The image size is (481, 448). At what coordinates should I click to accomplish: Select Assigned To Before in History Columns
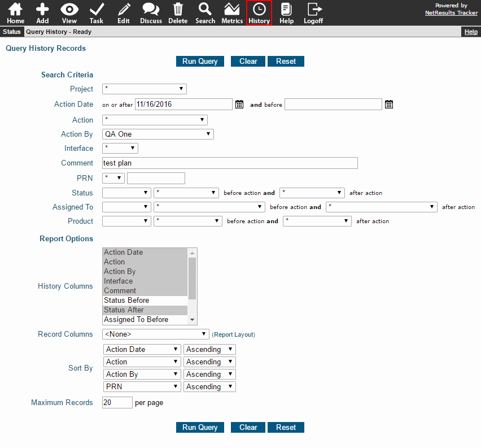[145, 319]
